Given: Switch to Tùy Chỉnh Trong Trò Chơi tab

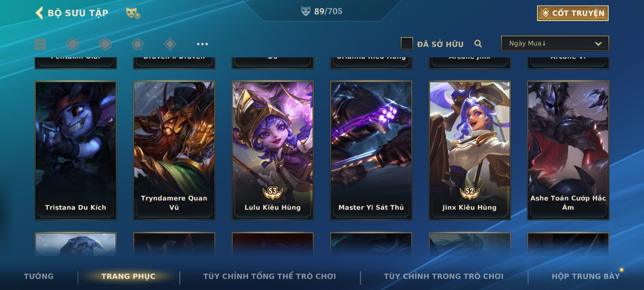Looking at the screenshot, I should [x=444, y=276].
